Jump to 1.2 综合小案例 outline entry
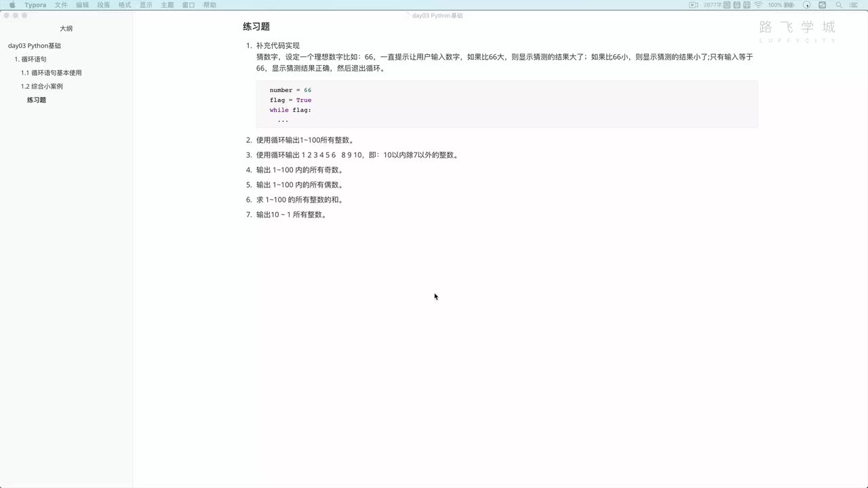Viewport: 868px width, 488px height. click(x=41, y=86)
